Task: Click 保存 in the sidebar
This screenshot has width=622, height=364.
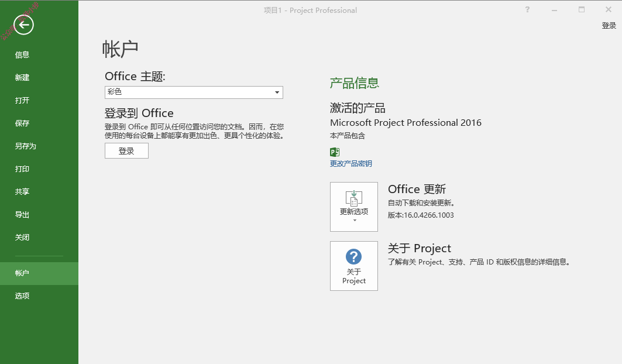Action: pyautogui.click(x=39, y=123)
